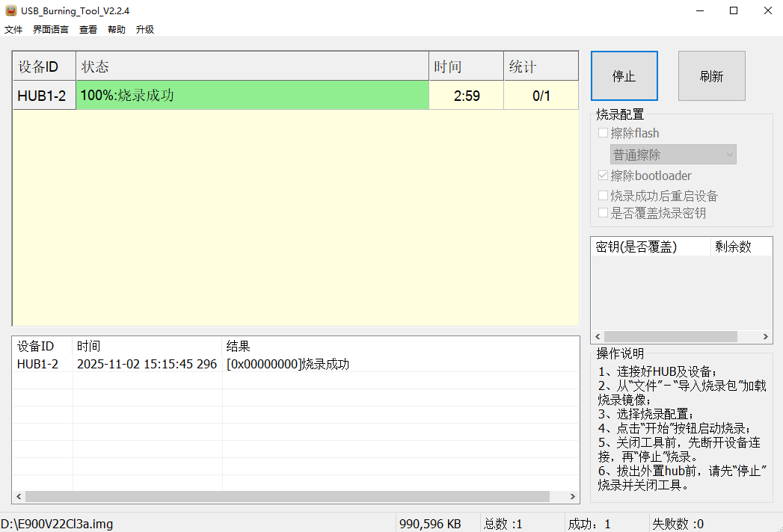The image size is (783, 532).
Task: Click the 停止 (Stop) button
Action: pyautogui.click(x=624, y=75)
